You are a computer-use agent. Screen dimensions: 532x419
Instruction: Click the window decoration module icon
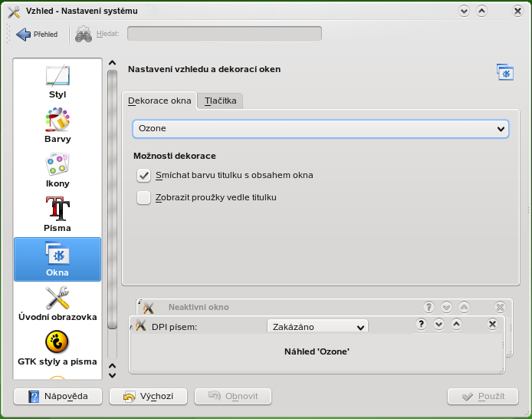[x=505, y=71]
